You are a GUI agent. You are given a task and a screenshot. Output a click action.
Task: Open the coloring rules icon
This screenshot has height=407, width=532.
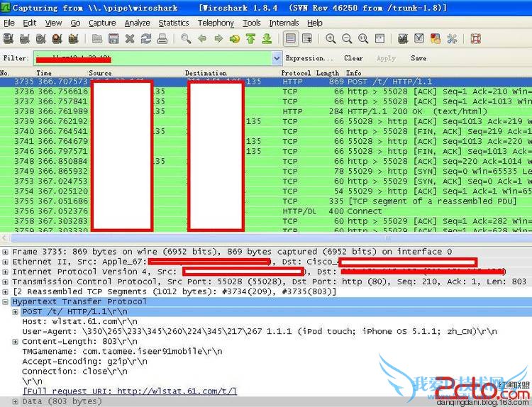(x=436, y=39)
